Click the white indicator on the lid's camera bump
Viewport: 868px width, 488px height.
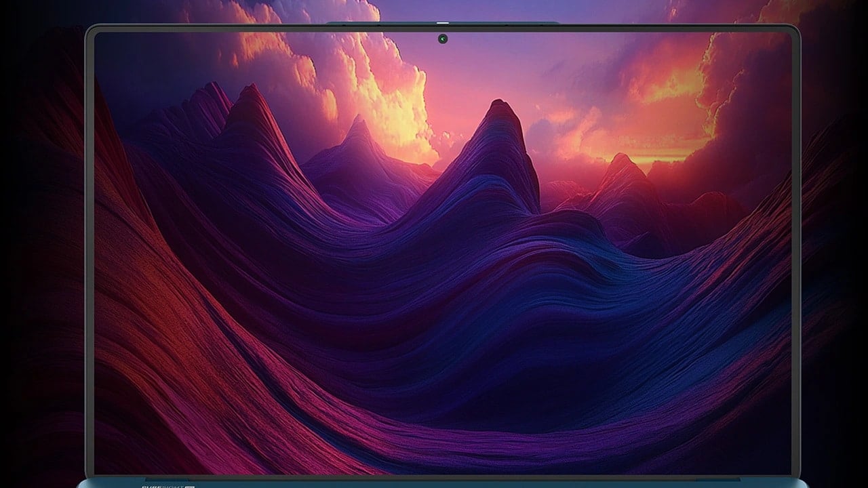[442, 24]
